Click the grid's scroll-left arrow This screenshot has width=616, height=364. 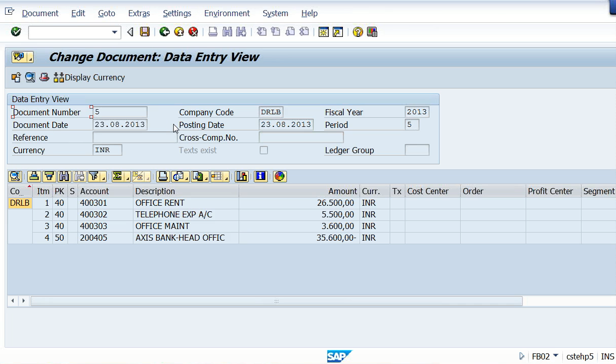pos(13,301)
